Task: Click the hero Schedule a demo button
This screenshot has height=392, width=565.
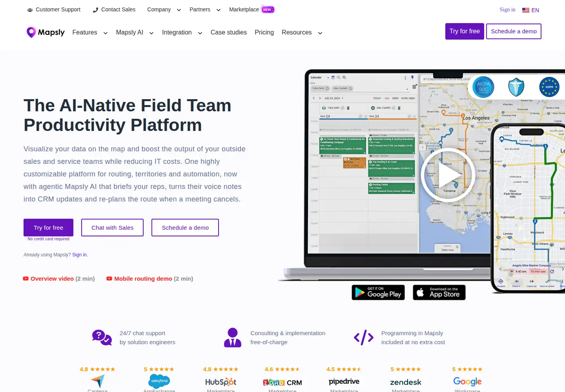Action: point(185,227)
